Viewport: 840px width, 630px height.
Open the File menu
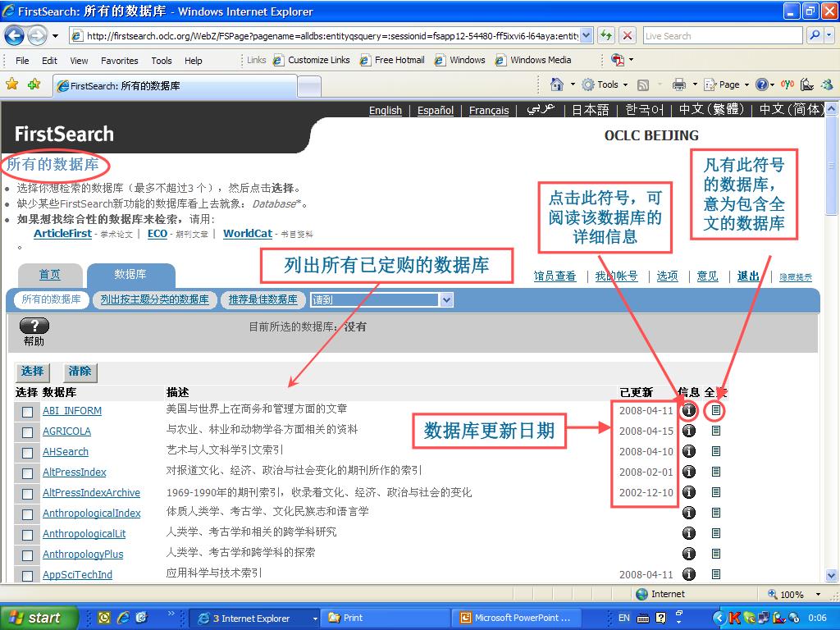(x=22, y=61)
